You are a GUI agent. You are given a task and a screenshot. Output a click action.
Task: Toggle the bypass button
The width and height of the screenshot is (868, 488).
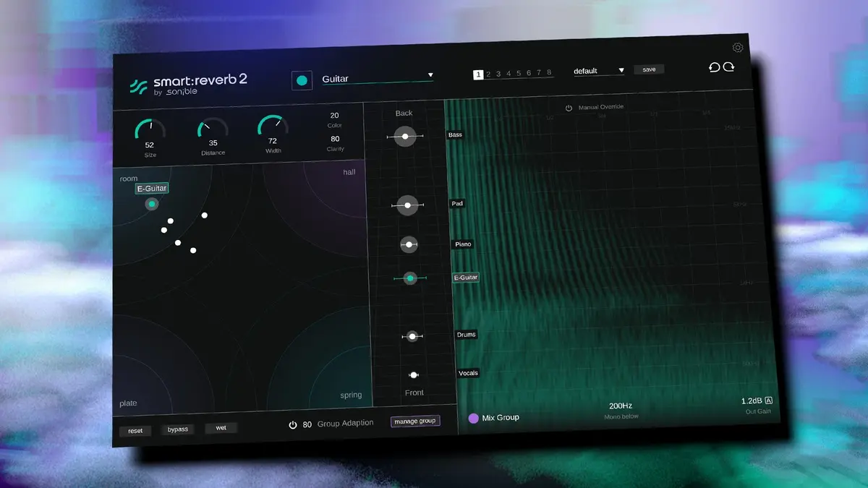[x=177, y=428]
